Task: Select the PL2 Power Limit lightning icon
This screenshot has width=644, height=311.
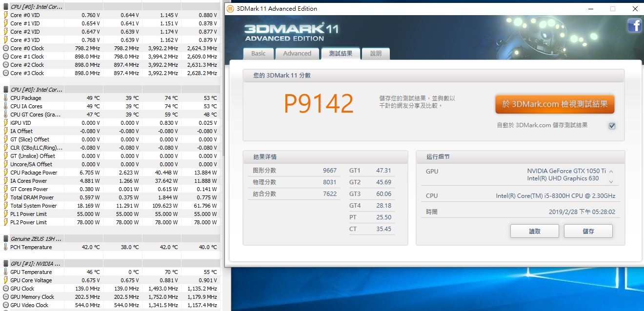Action: pyautogui.click(x=5, y=222)
